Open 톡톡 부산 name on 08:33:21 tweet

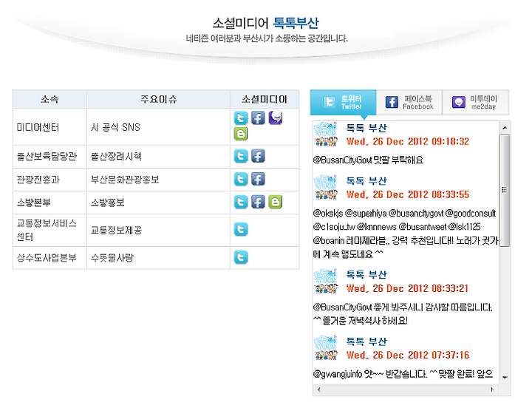[x=366, y=274]
